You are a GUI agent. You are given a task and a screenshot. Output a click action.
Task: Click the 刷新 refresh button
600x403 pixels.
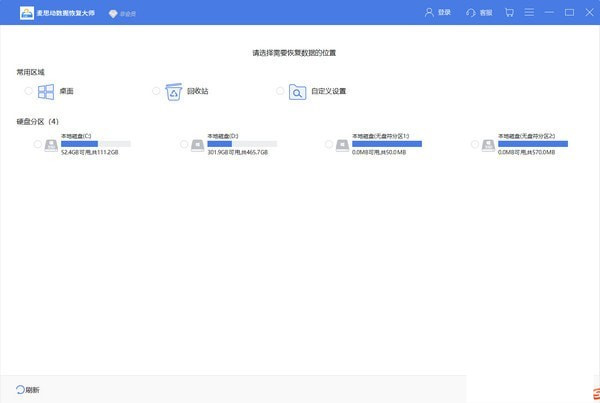coord(27,389)
